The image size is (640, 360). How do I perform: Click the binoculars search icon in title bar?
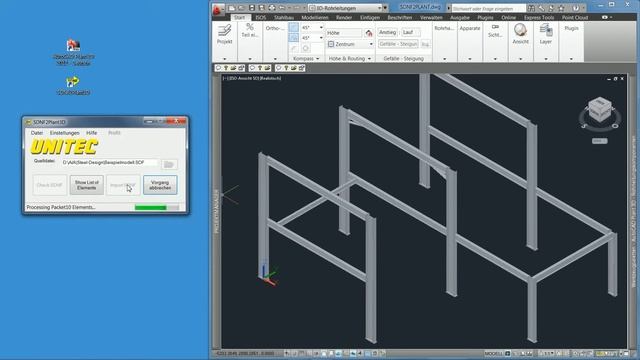[531, 8]
